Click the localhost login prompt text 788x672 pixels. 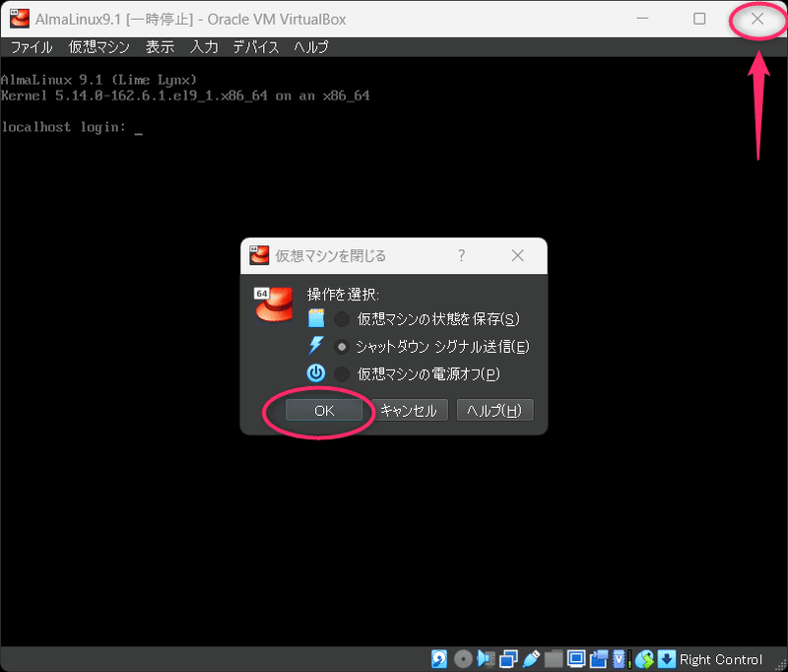point(63,127)
